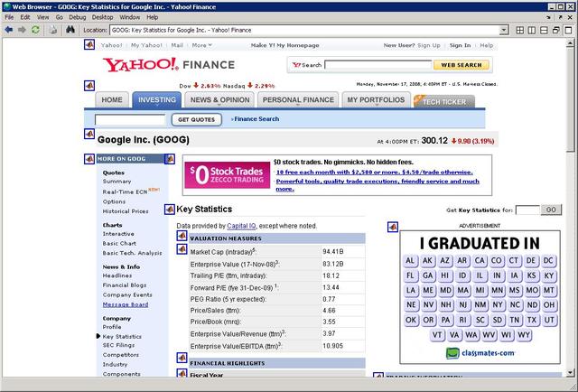The width and height of the screenshot is (578, 392).
Task: Maximize document with single-pane layout icon
Action: point(568,30)
